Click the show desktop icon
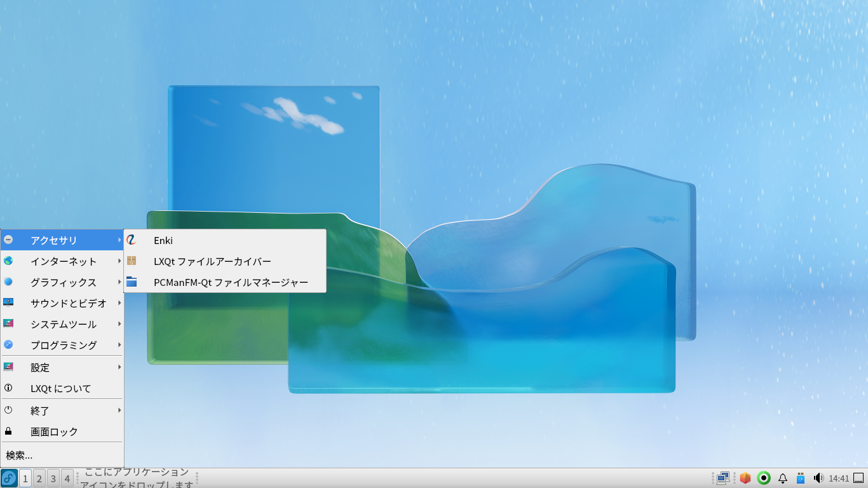This screenshot has height=488, width=868. click(859, 478)
